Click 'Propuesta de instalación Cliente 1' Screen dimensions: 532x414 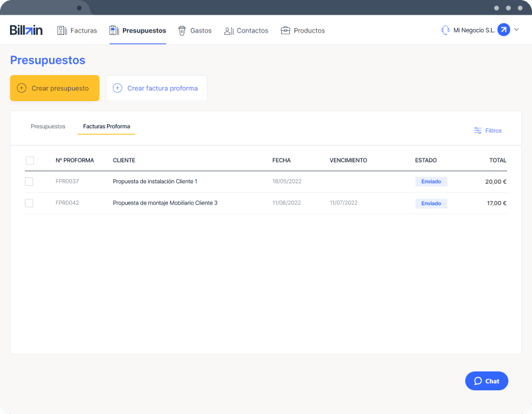click(x=155, y=182)
